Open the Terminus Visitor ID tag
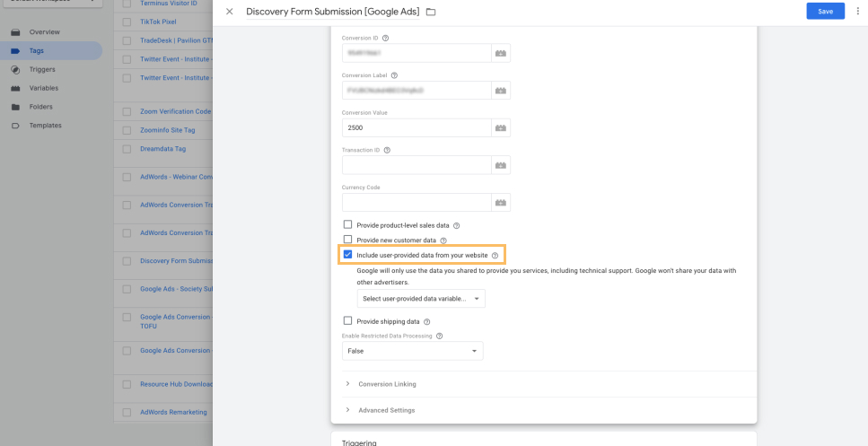This screenshot has width=868, height=446. pyautogui.click(x=168, y=4)
